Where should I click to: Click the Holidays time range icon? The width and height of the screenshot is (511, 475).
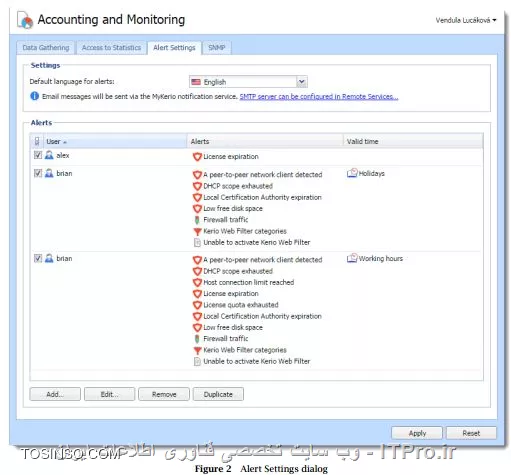point(352,173)
